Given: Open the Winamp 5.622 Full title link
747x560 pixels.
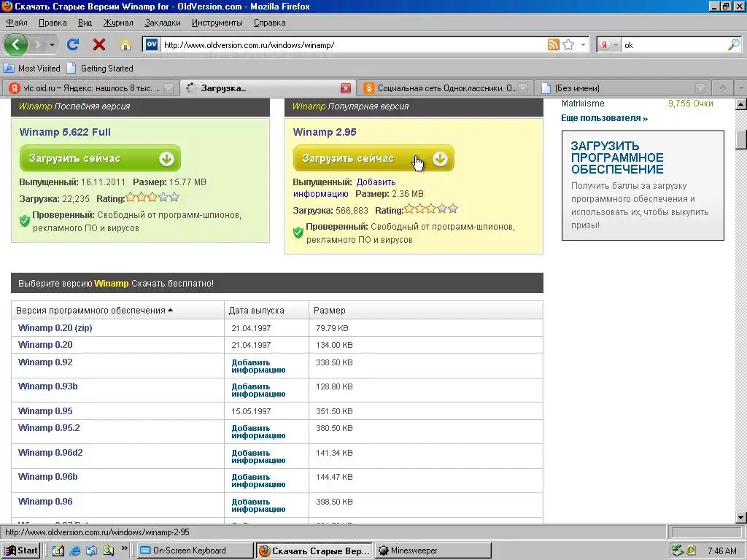Looking at the screenshot, I should (65, 132).
